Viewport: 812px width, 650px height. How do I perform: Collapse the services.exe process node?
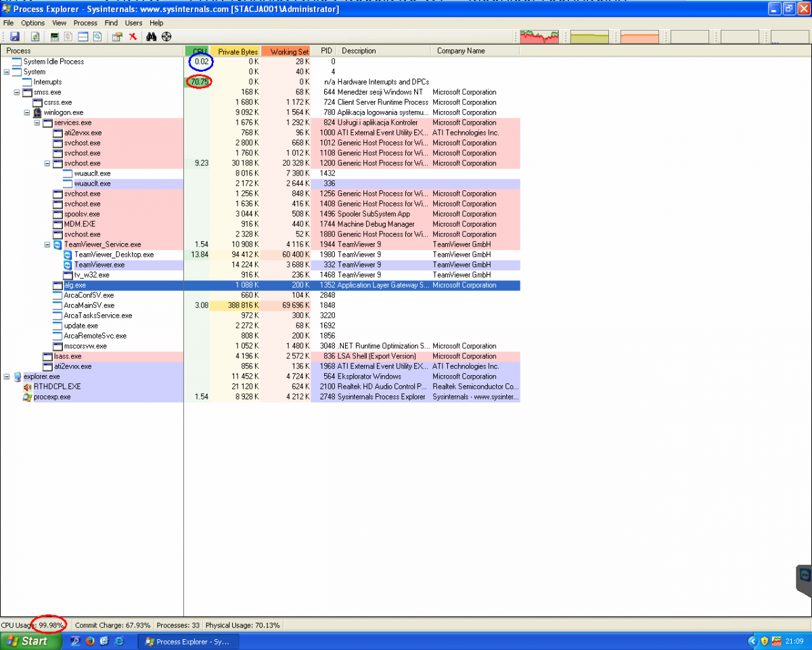tap(37, 123)
